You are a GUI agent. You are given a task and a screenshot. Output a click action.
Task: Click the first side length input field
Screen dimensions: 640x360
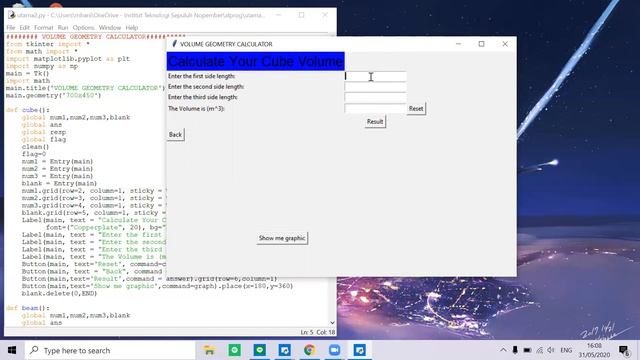pyautogui.click(x=376, y=76)
